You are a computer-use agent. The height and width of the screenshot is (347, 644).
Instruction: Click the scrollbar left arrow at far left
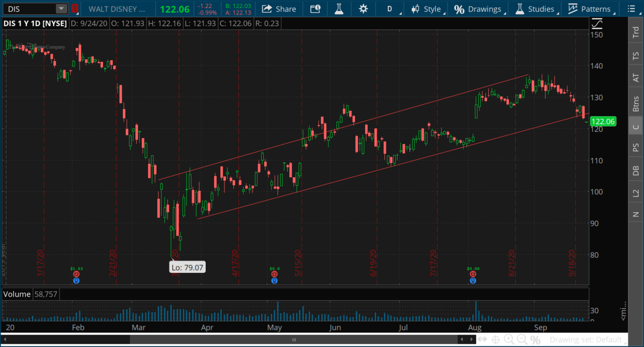[4, 339]
